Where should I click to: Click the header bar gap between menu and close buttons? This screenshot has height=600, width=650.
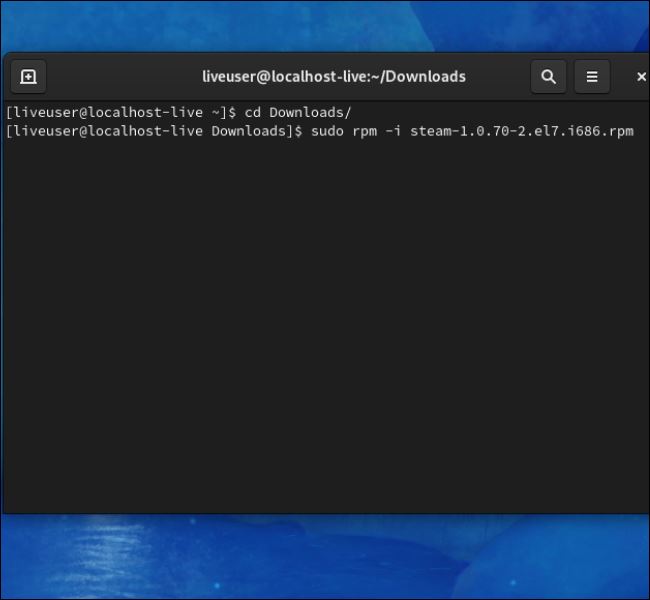pyautogui.click(x=622, y=77)
